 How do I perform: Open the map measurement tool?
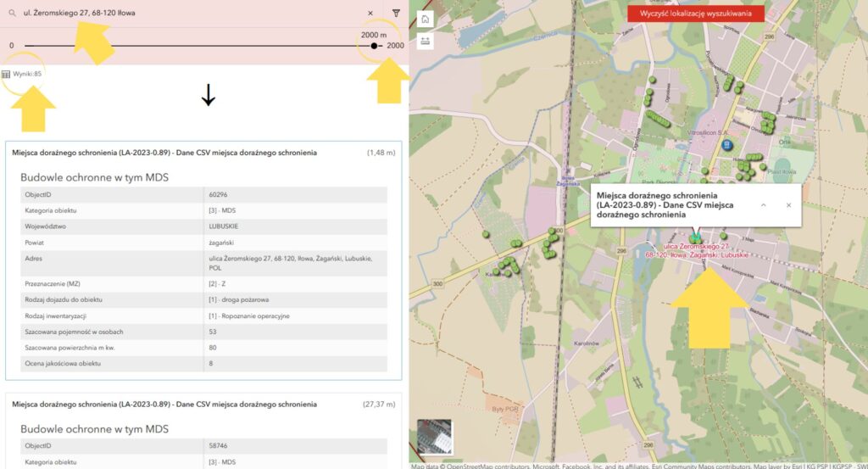[x=425, y=41]
